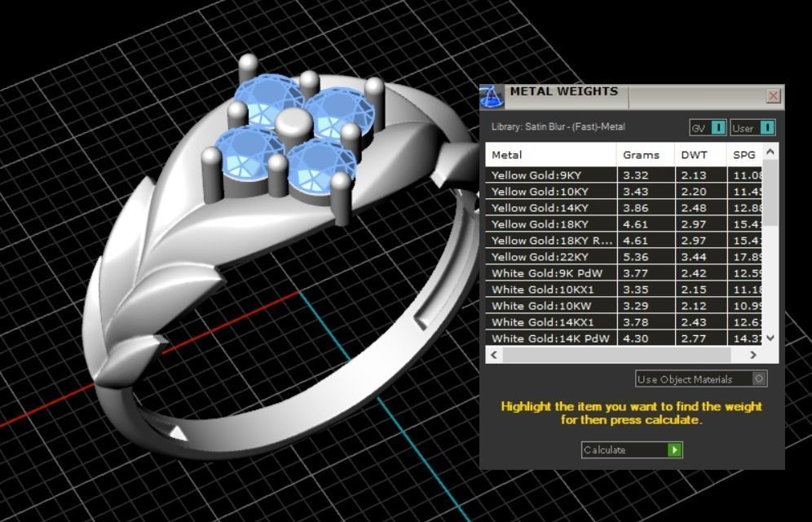Image resolution: width=812 pixels, height=522 pixels.
Task: Click the 2.48 DWT cell
Action: 700,208
